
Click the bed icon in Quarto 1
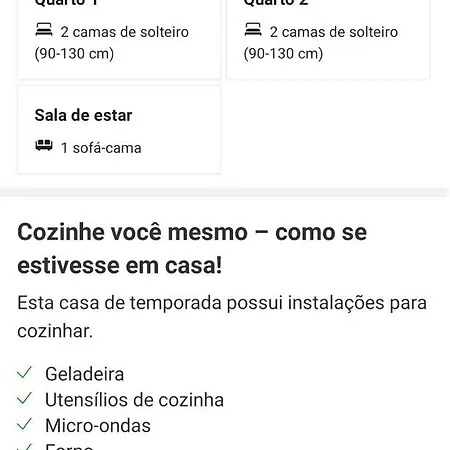click(x=44, y=29)
